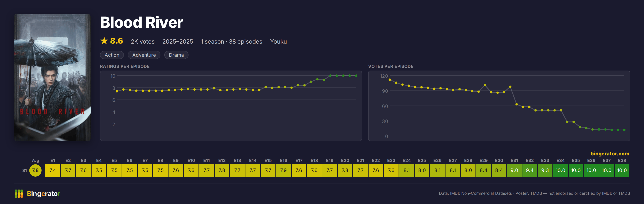Click episode E1 rating cell 7.4

(53, 170)
